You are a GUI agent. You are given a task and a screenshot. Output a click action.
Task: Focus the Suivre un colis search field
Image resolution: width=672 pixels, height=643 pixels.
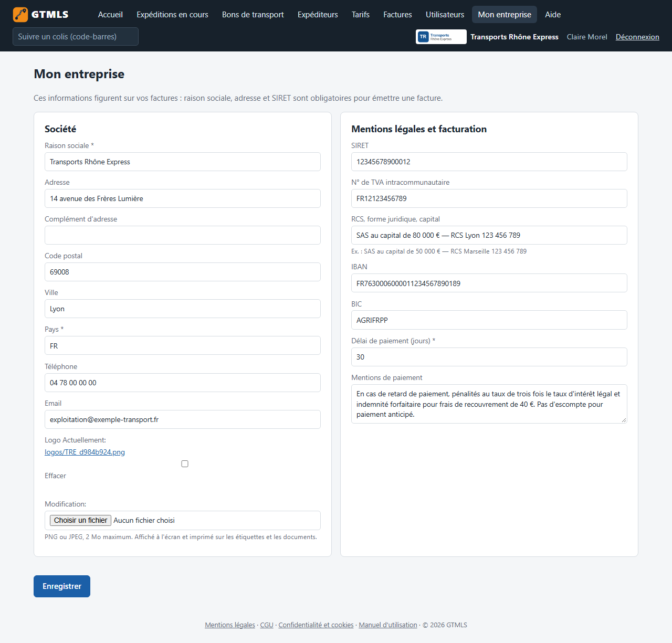click(x=76, y=37)
